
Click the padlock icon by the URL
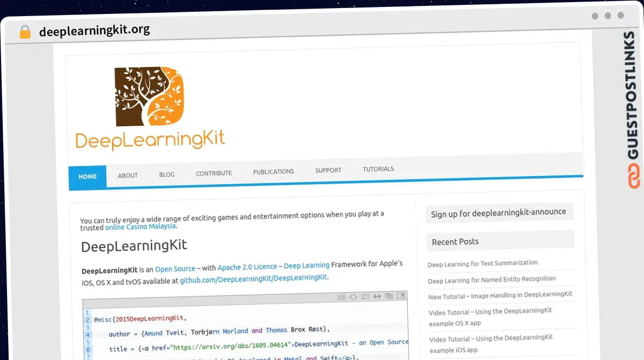(25, 32)
